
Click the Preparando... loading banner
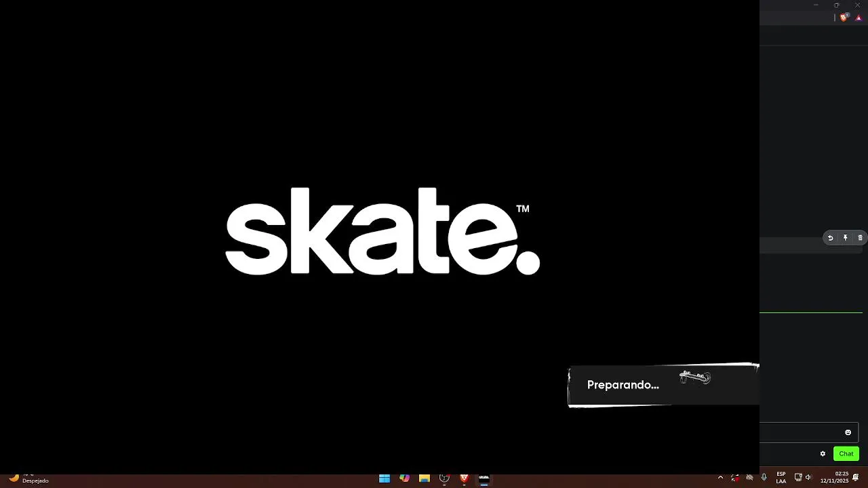coord(663,385)
